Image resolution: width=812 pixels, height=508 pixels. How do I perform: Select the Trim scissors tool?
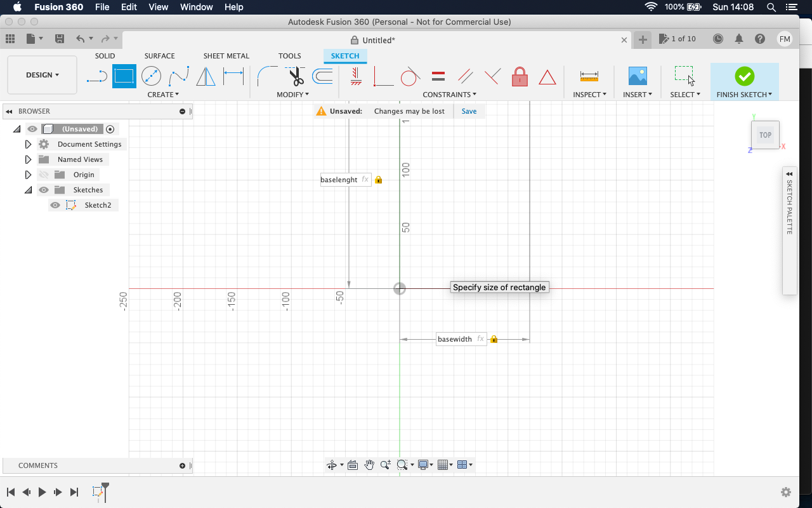point(296,77)
